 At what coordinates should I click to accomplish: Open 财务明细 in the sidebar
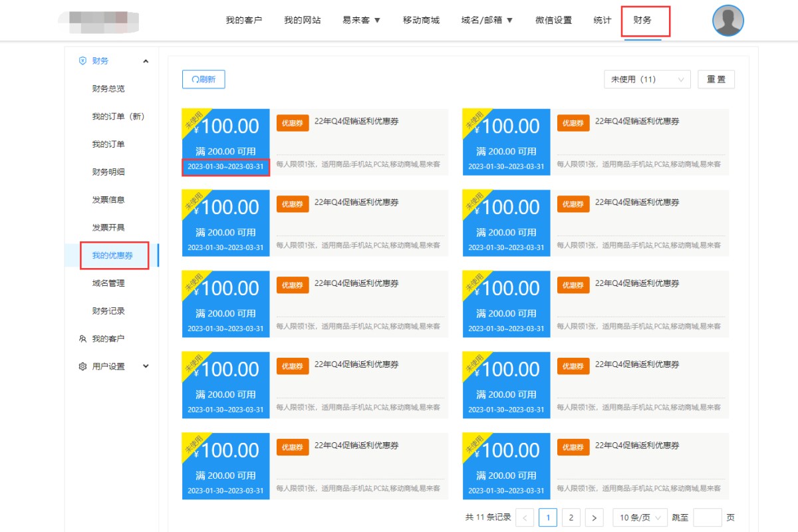pos(108,172)
